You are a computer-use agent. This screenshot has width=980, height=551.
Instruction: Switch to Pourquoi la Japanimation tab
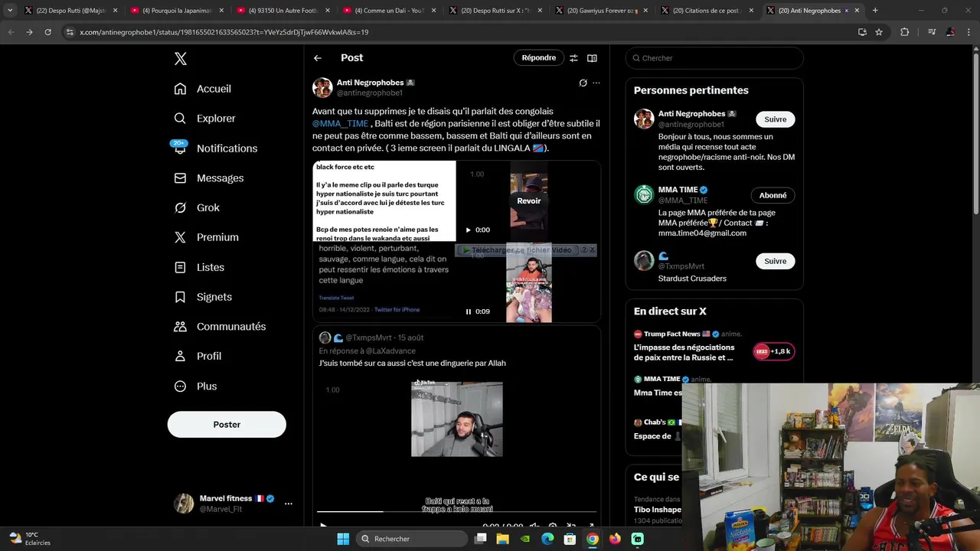[x=177, y=11]
